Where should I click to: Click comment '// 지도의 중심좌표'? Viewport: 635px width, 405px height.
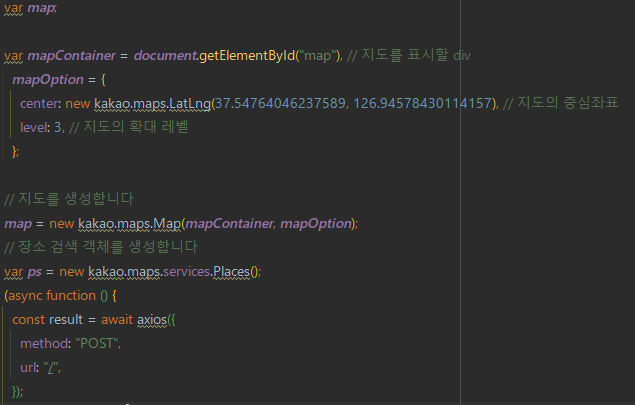pyautogui.click(x=561, y=103)
